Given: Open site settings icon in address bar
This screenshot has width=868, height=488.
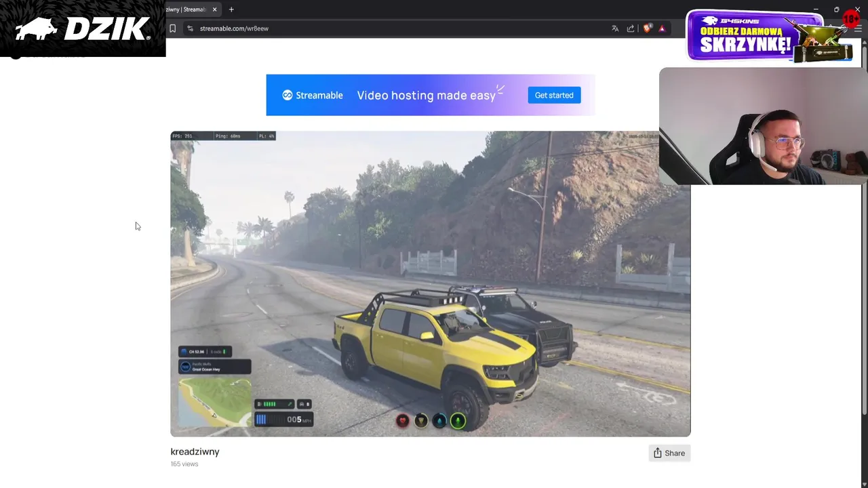Looking at the screenshot, I should click(190, 28).
